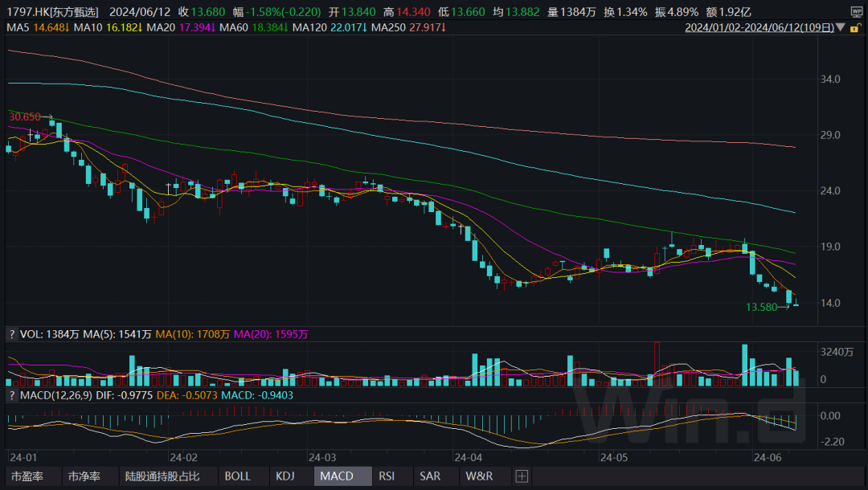Image resolution: width=868 pixels, height=490 pixels.
Task: Click the MACD: -0.9403 value
Action: pos(257,395)
